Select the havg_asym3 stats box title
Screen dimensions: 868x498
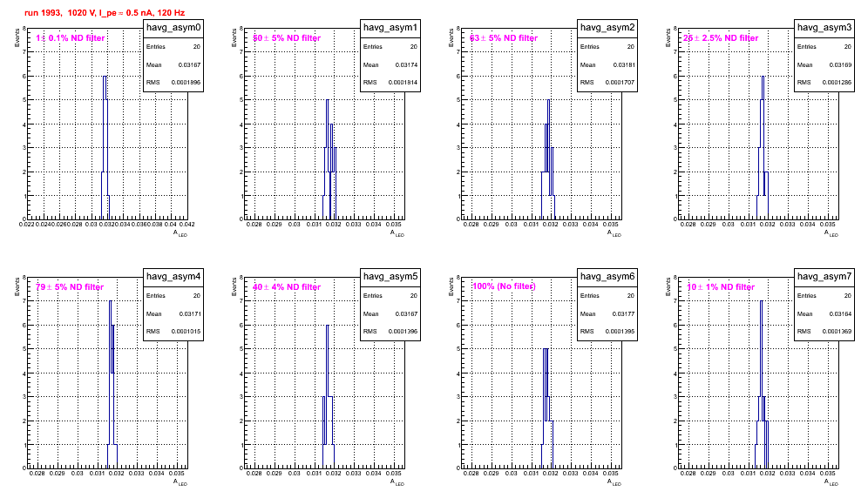824,27
